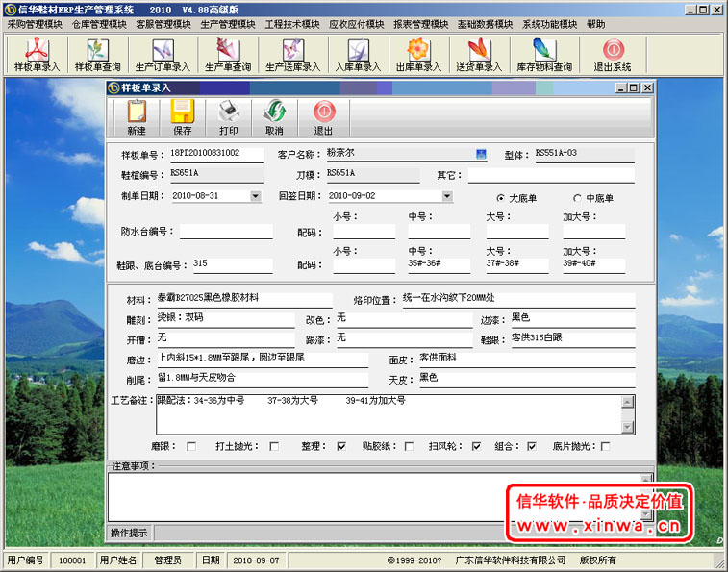Image resolution: width=728 pixels, height=572 pixels.
Task: Uncheck 组合 checkbox
Action: [532, 446]
